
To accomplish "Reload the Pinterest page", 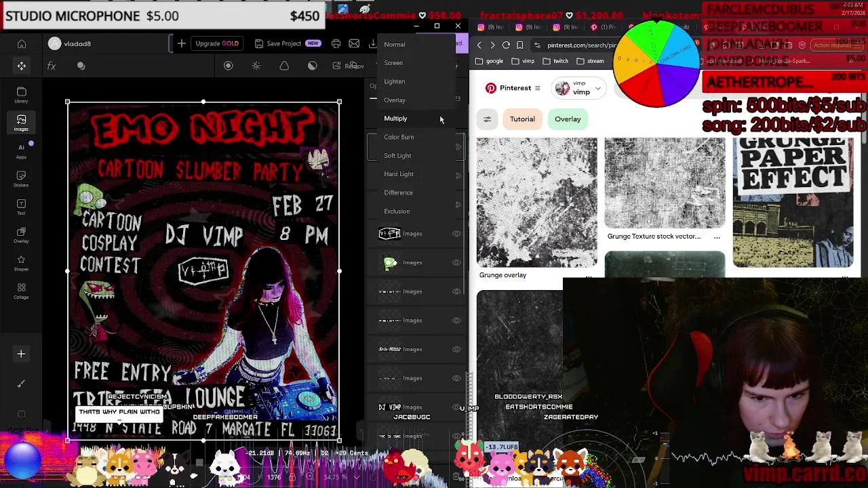I will [x=506, y=45].
